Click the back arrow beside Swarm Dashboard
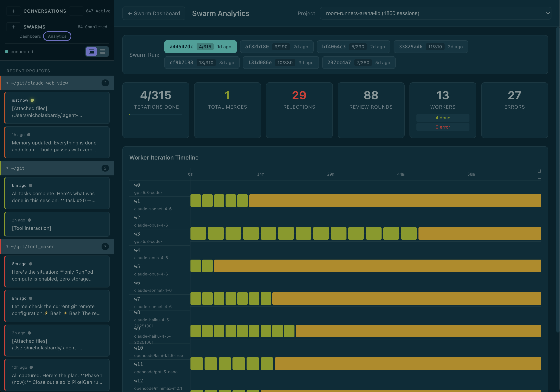The image size is (560, 392). (x=130, y=13)
